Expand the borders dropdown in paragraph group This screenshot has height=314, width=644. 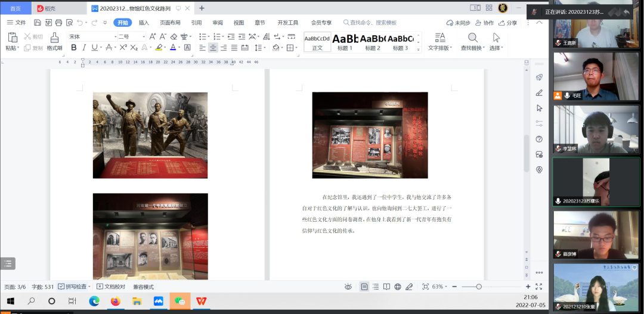pyautogui.click(x=296, y=48)
